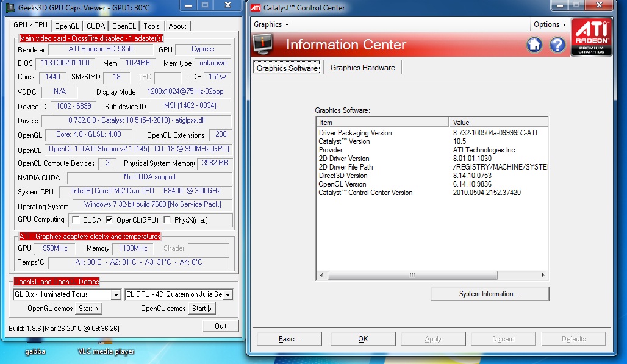This screenshot has width=627, height=364.
Task: Click the Item column header
Action: (382, 123)
